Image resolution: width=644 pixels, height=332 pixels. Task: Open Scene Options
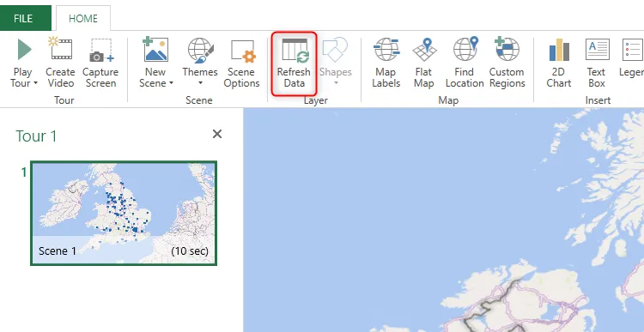(x=241, y=63)
